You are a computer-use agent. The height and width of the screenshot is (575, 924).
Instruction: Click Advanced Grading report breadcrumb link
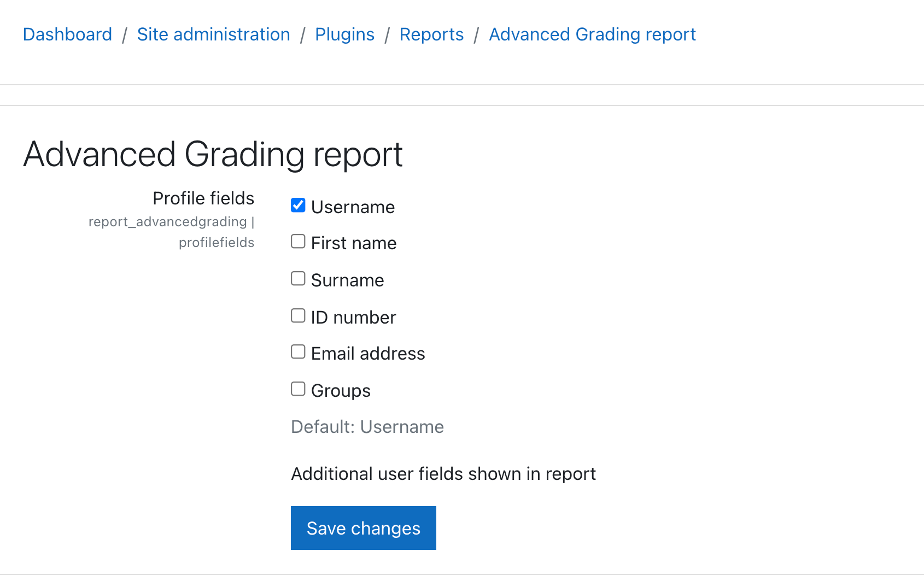pyautogui.click(x=592, y=34)
